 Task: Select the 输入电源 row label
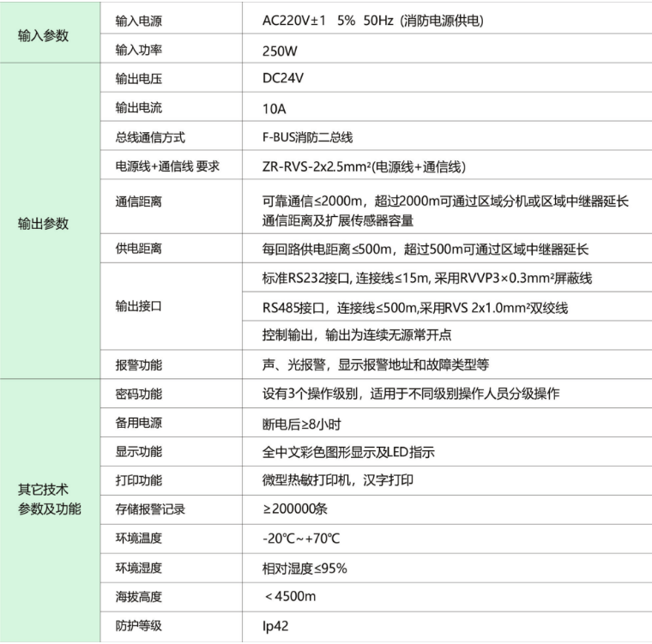[x=139, y=21]
